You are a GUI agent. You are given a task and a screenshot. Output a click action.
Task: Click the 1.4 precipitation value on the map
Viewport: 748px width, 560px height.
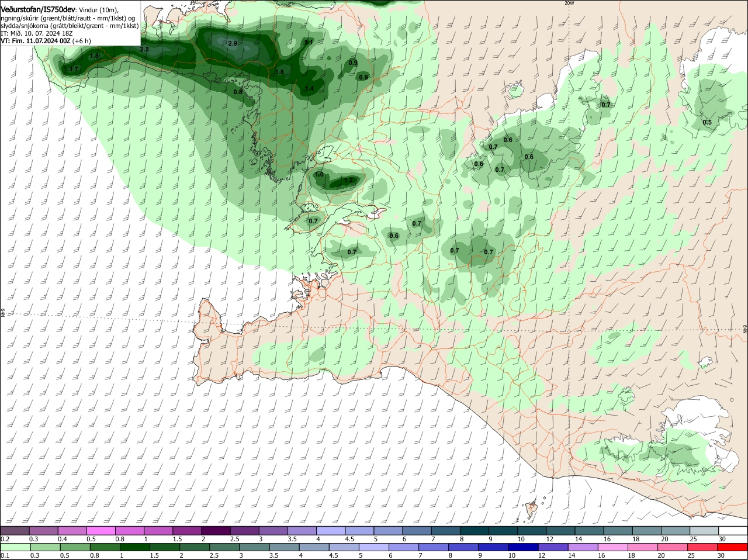(x=310, y=88)
